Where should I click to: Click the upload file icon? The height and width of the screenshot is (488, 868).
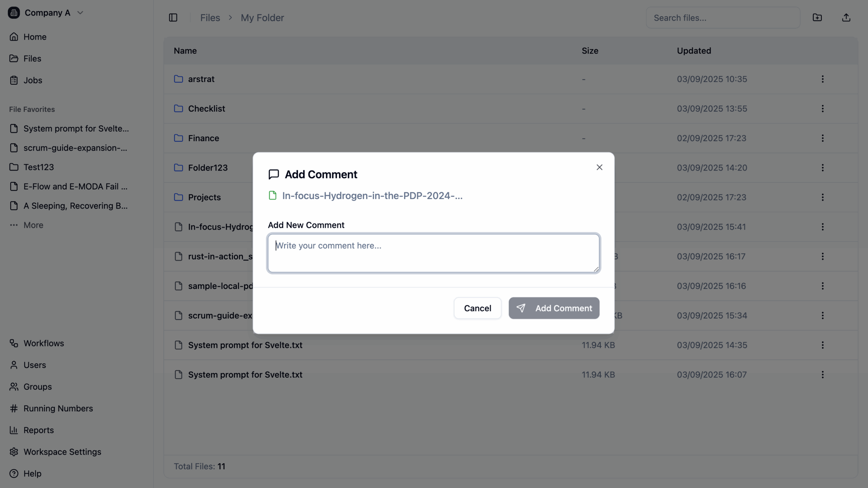(x=846, y=18)
